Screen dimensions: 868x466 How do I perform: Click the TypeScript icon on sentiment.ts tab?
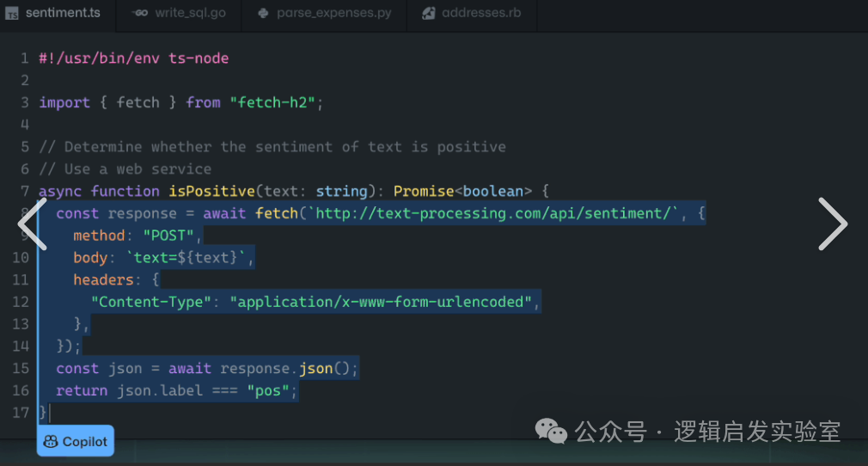point(12,14)
